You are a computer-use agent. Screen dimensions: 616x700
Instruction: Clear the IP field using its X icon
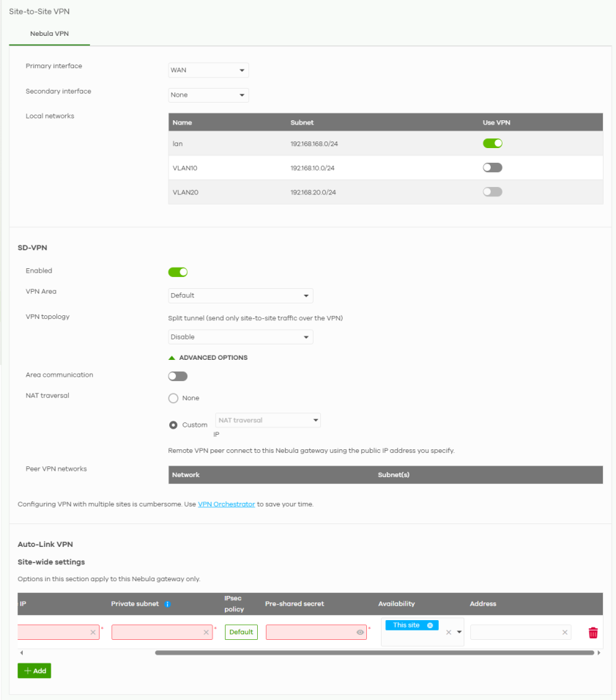[93, 633]
